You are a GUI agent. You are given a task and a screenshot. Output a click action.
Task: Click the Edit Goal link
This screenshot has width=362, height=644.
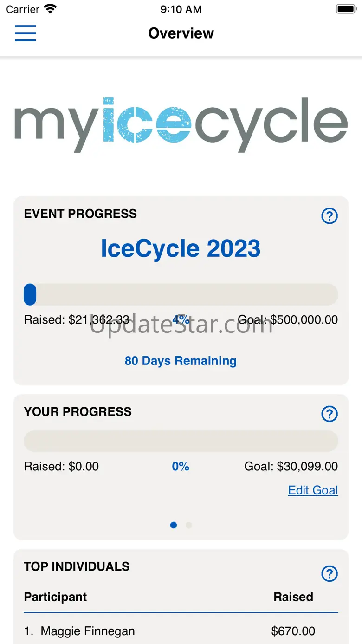coord(313,490)
